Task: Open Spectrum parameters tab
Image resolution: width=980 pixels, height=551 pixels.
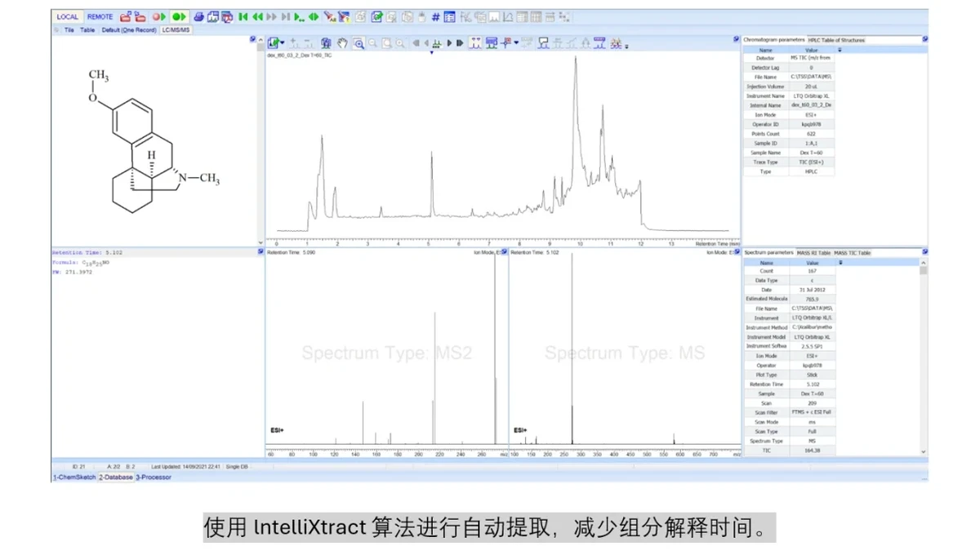Action: pos(768,252)
